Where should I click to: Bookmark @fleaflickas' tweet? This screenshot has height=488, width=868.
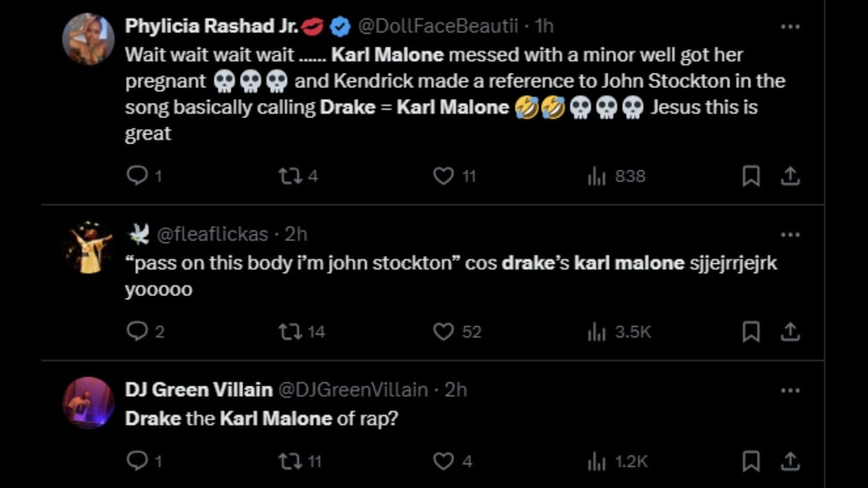[751, 332]
